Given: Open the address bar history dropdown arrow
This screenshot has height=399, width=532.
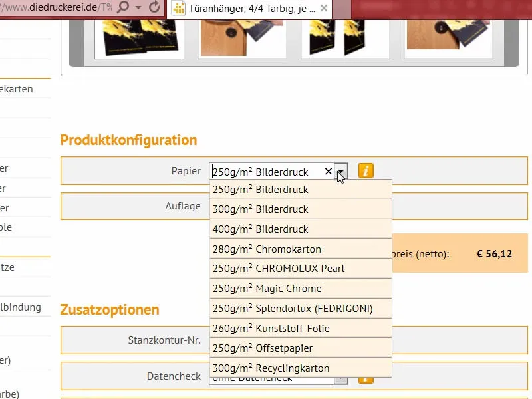Looking at the screenshot, I should 138,7.
